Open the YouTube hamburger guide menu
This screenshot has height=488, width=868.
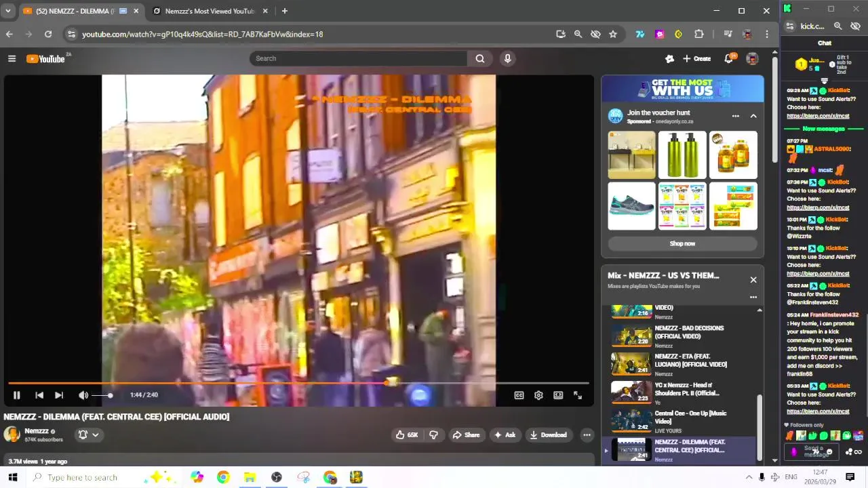point(12,58)
